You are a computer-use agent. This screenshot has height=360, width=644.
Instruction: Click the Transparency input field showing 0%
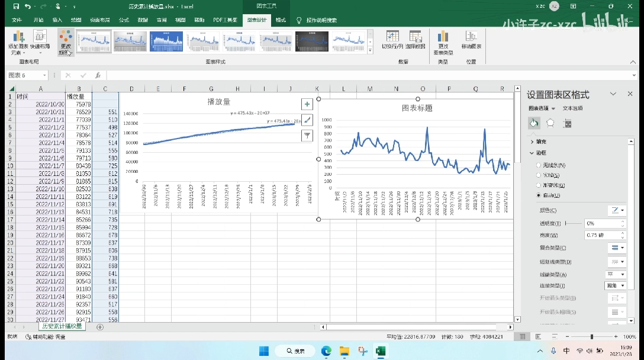pos(603,224)
